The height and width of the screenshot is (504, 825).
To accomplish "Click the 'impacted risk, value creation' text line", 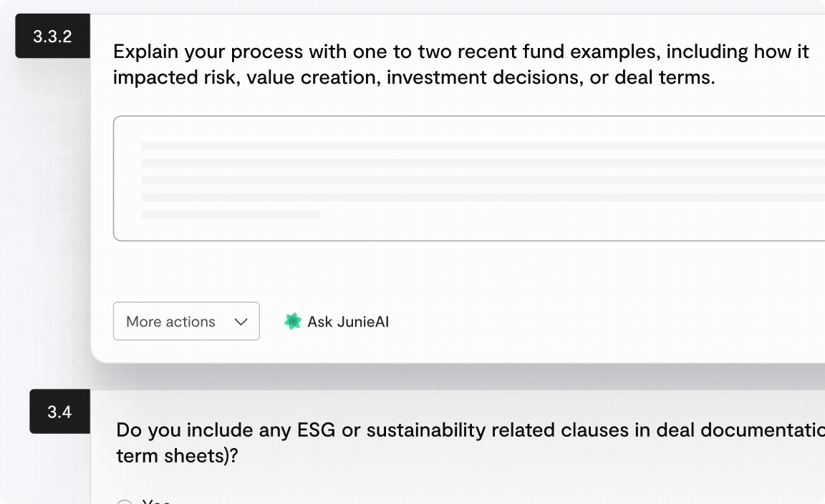I will 414,77.
